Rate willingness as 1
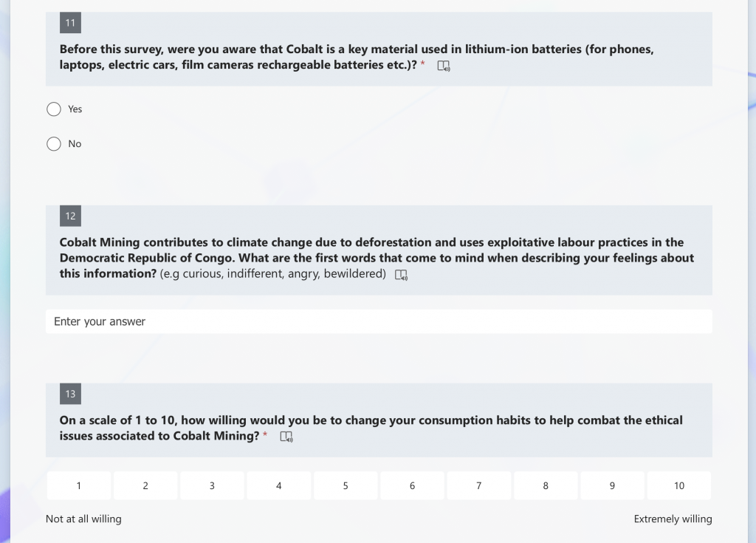The height and width of the screenshot is (543, 756). 79,485
